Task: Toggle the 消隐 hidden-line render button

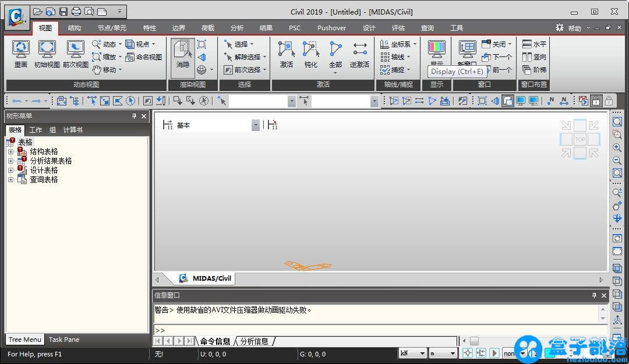Action: click(x=183, y=54)
